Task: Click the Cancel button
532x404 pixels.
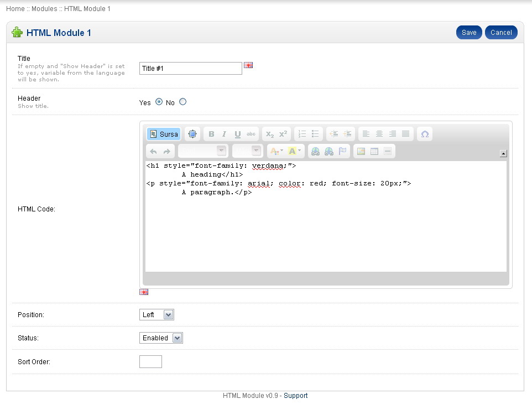Action: (x=501, y=32)
